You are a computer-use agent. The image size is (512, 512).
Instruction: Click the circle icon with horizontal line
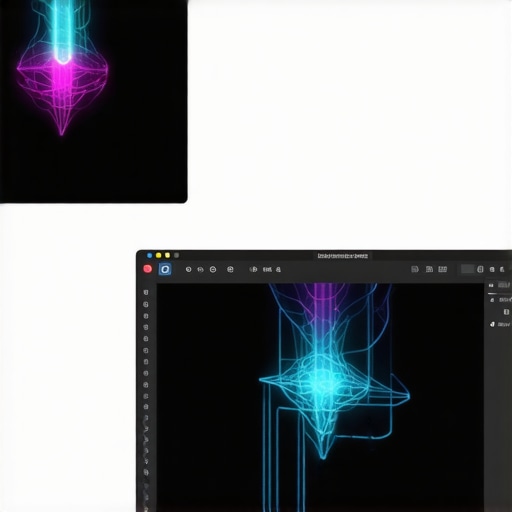213,269
